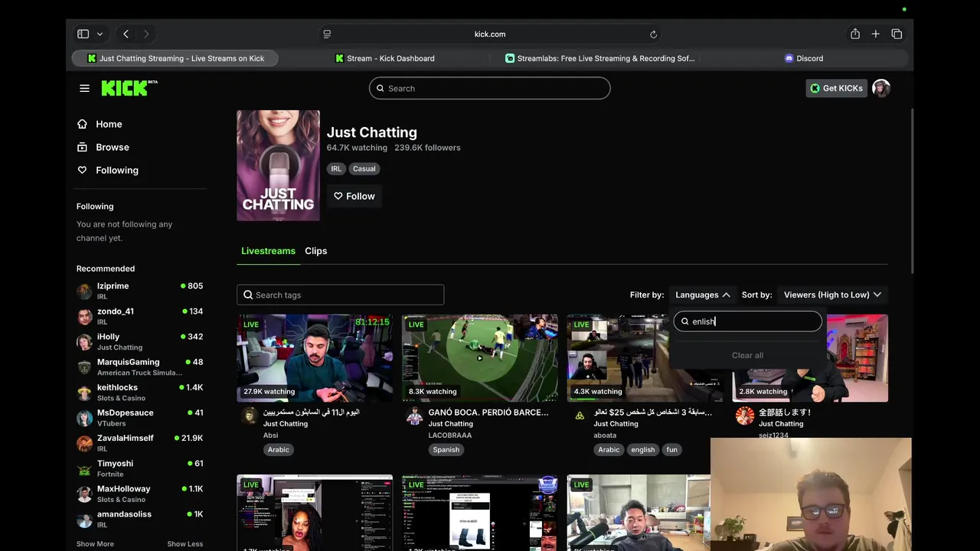
Task: Click the Absi streamer avatar
Action: coord(250,416)
